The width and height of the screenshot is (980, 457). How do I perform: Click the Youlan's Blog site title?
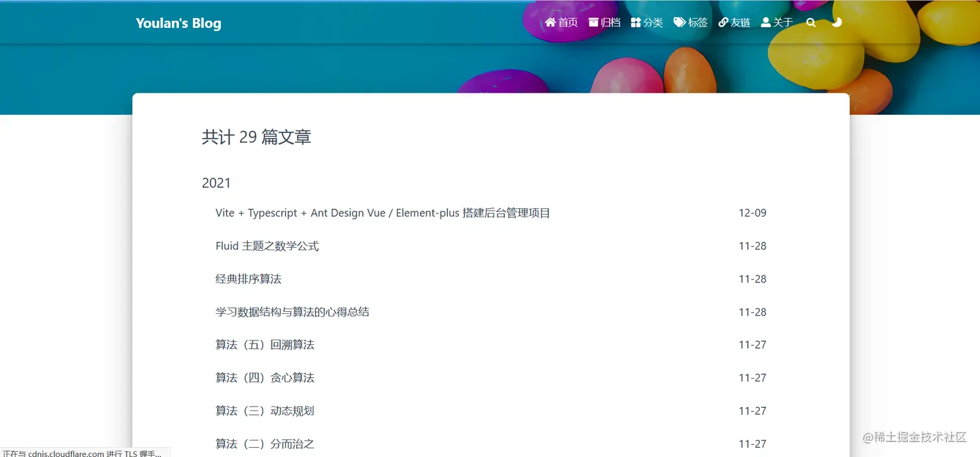178,23
